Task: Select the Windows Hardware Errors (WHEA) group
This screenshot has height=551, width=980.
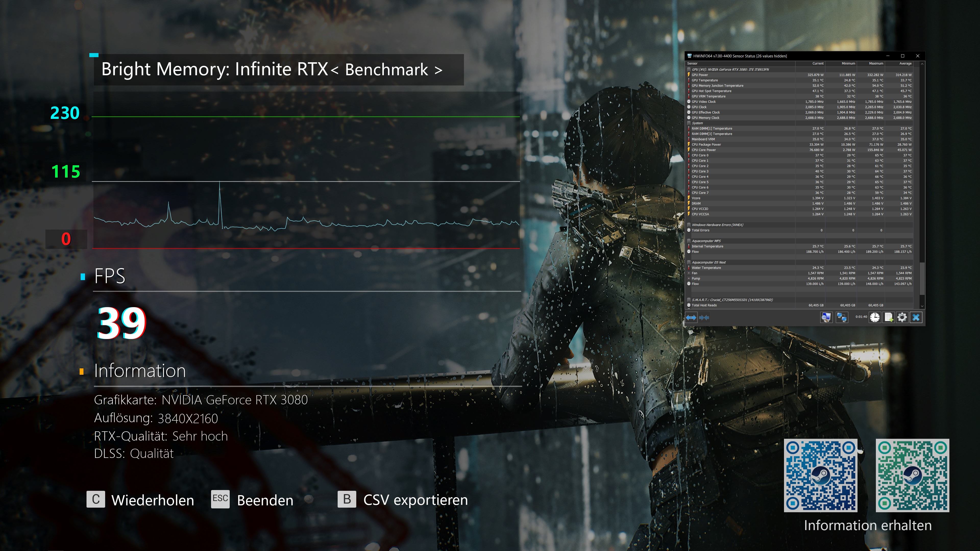Action: [x=717, y=225]
